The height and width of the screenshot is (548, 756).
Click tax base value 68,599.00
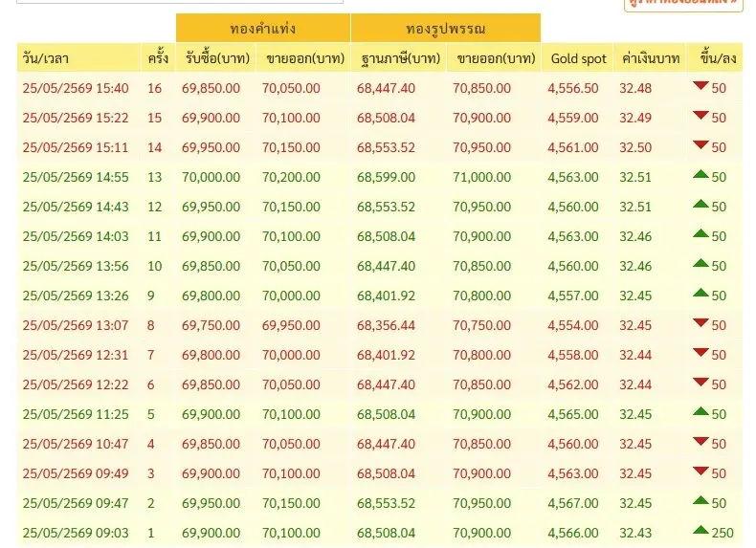click(387, 177)
